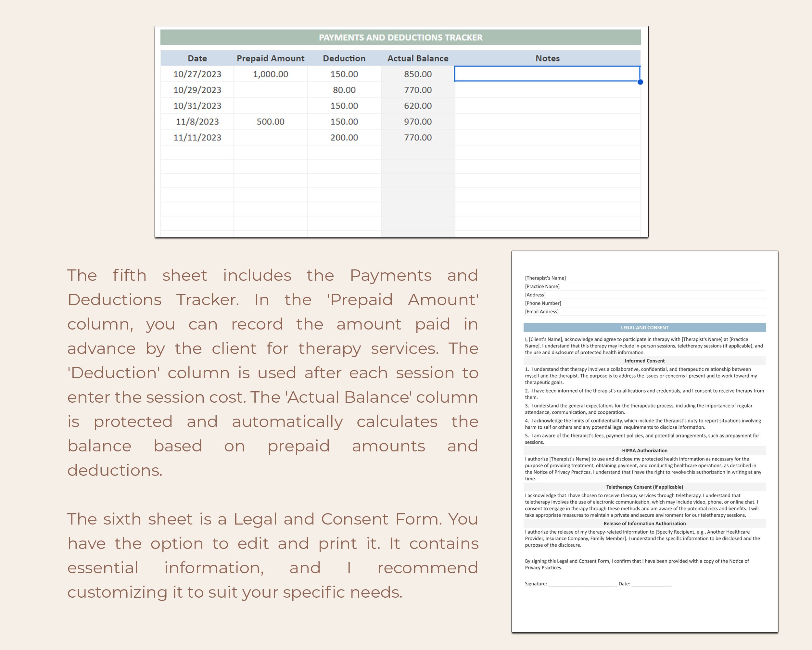This screenshot has height=650, width=812.
Task: Click the Prepaid Amount column header
Action: coord(271,58)
